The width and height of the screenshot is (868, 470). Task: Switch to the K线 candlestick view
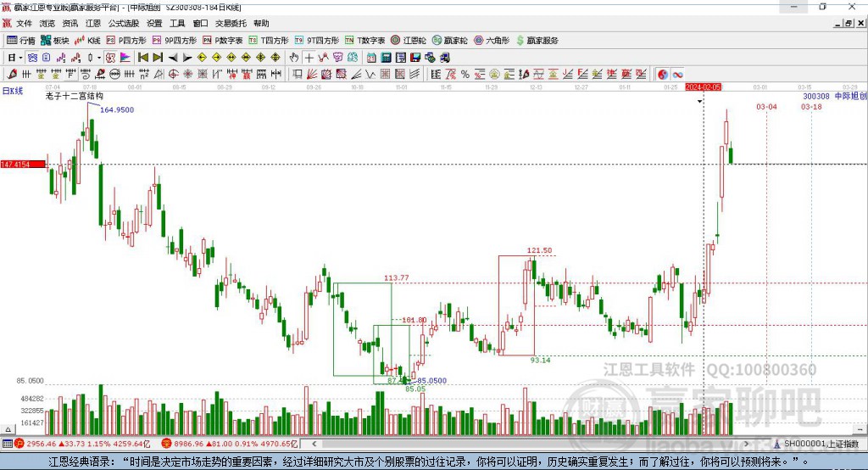(x=87, y=41)
